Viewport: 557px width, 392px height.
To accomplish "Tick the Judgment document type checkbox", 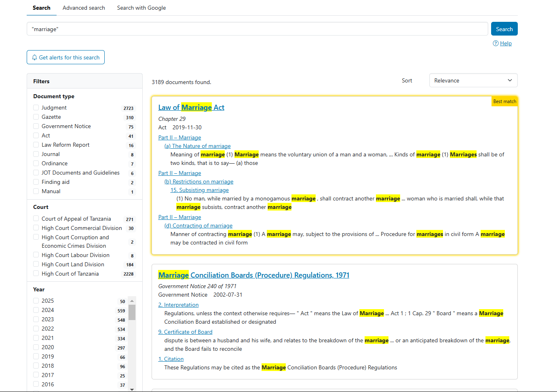I will (36, 107).
